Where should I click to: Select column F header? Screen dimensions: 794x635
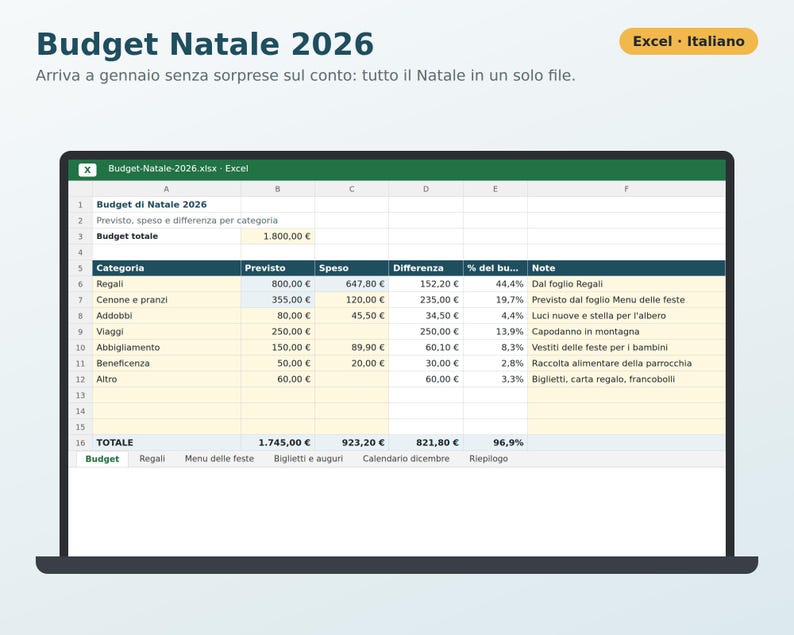[626, 189]
